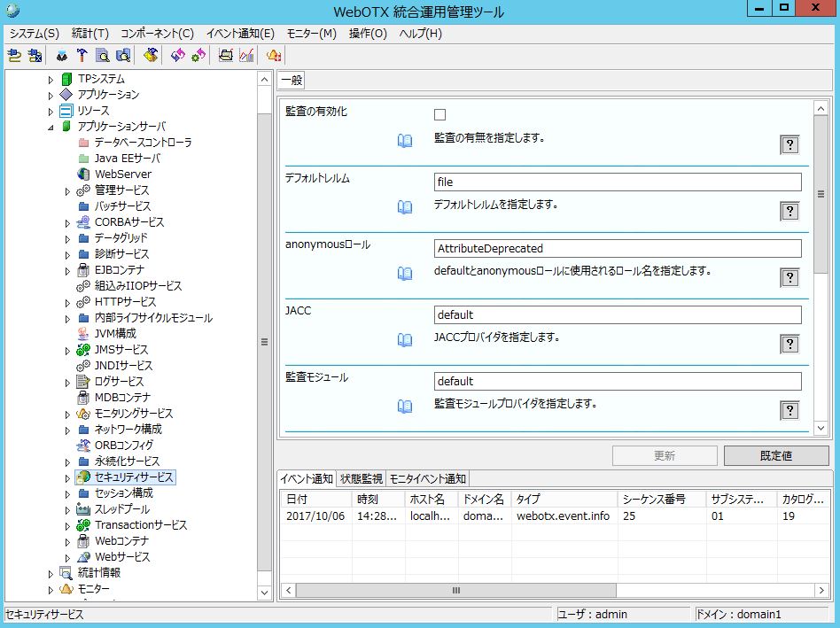Image resolution: width=840 pixels, height=628 pixels.
Task: Open the モニター(M) menu
Action: tap(311, 34)
